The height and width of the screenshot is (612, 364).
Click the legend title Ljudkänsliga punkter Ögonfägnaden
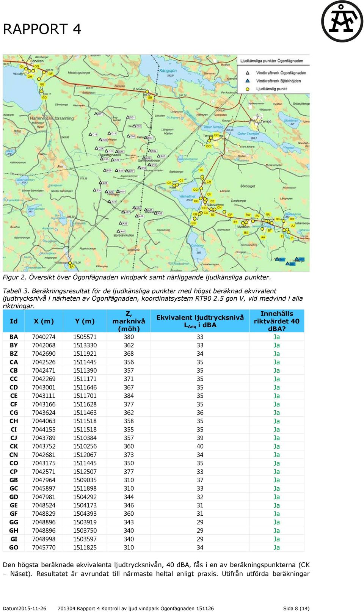pyautogui.click(x=272, y=61)
